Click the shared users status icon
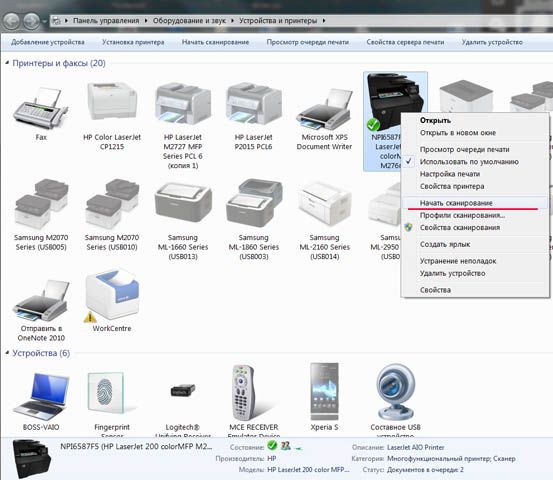 tap(286, 446)
